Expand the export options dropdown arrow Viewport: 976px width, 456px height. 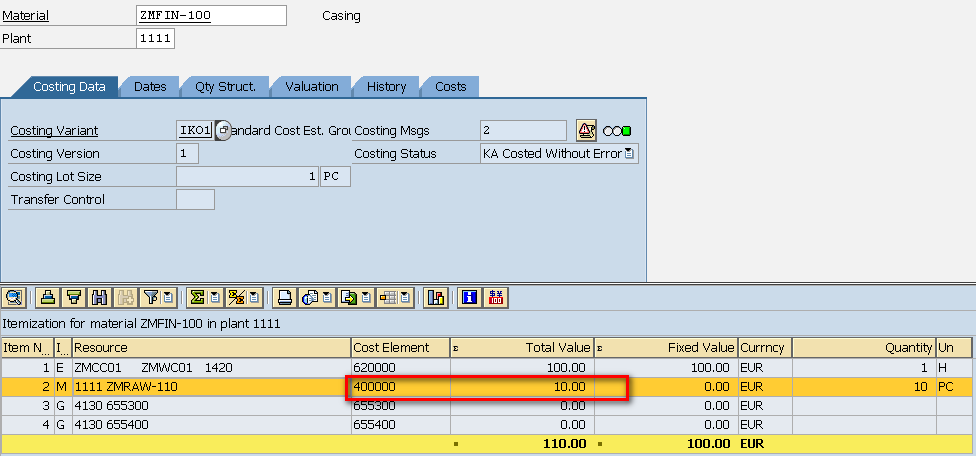pos(366,297)
